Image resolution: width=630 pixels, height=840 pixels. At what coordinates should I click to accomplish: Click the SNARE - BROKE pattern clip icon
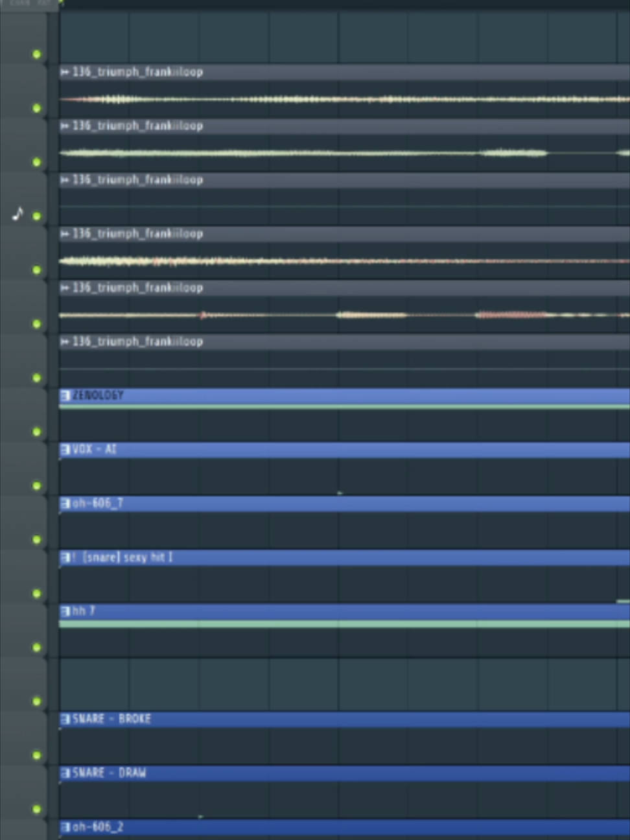click(65, 719)
